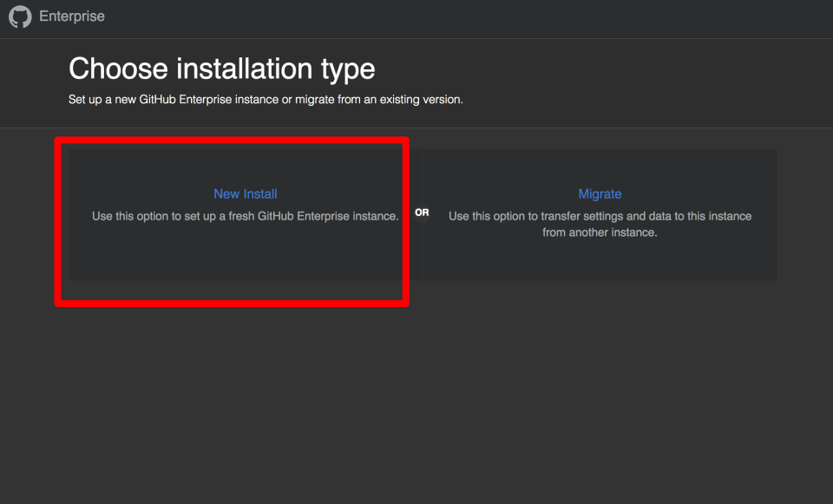
Task: Click the left edge of the red highlight box
Action: pyautogui.click(x=58, y=221)
